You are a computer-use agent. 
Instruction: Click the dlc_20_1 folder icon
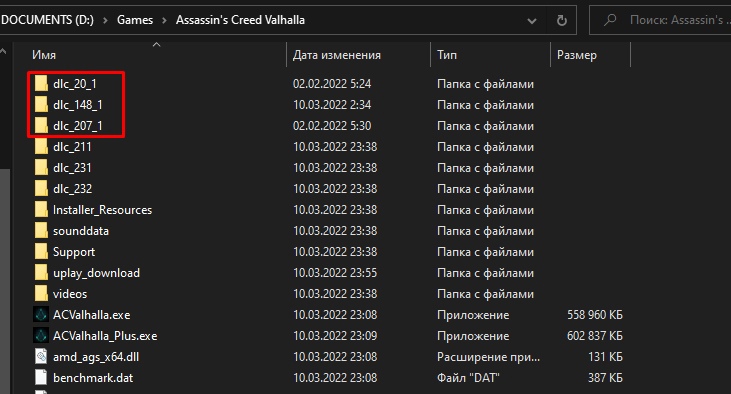click(41, 84)
